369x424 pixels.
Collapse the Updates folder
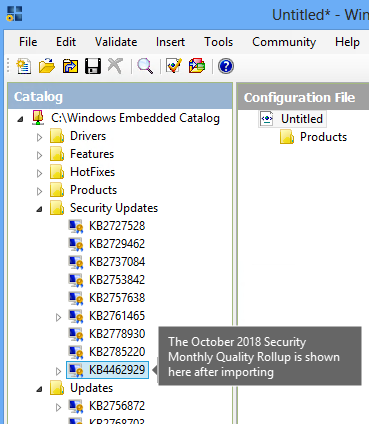[40, 389]
